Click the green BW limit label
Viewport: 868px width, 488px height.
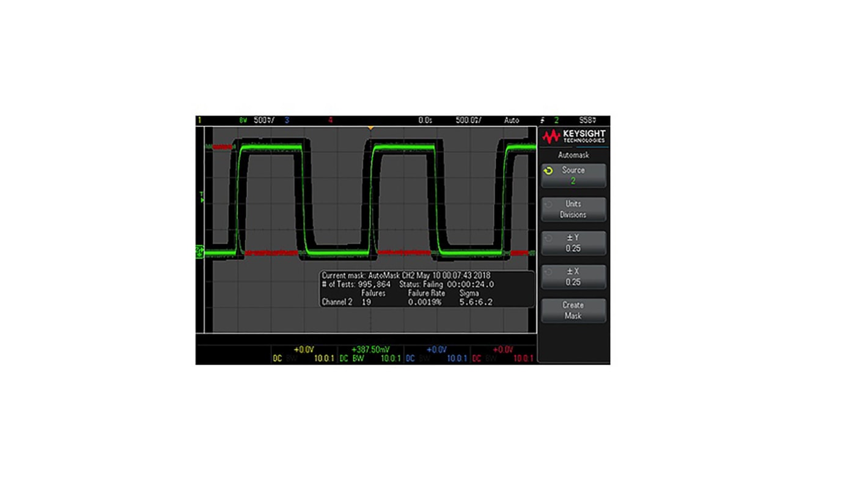pos(358,358)
